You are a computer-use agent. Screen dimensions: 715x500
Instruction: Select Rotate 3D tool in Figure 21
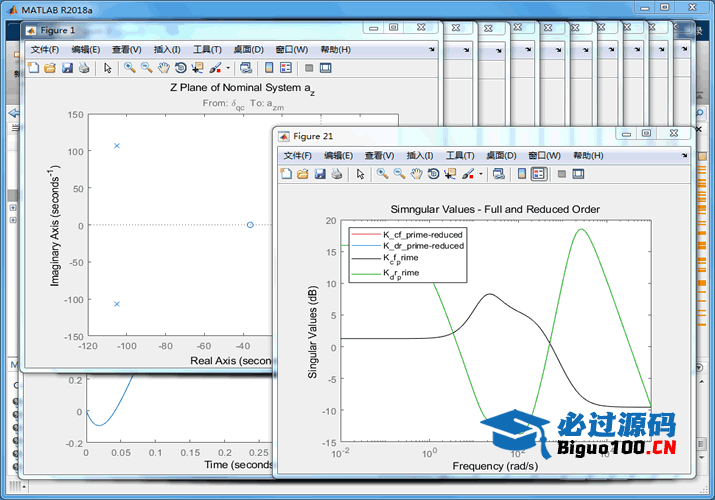433,174
